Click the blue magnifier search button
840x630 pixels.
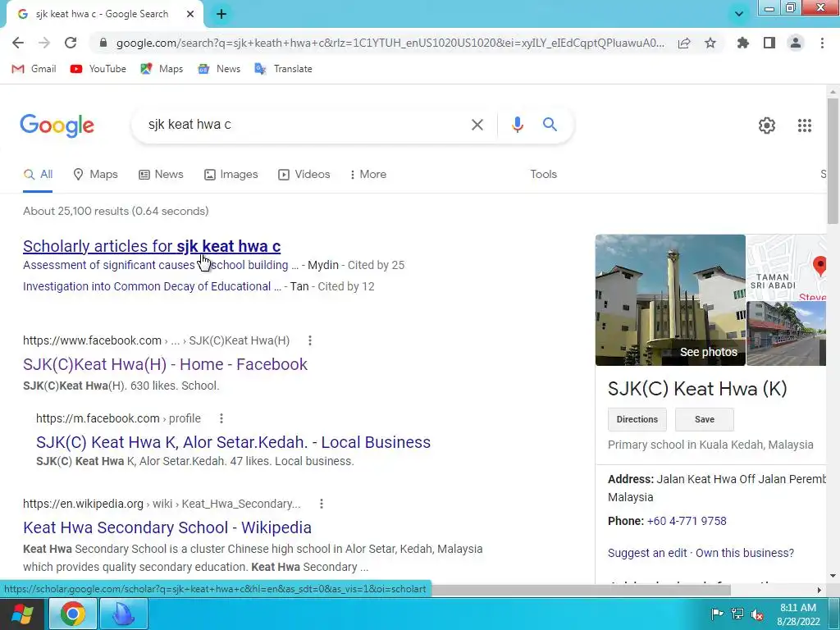550,125
